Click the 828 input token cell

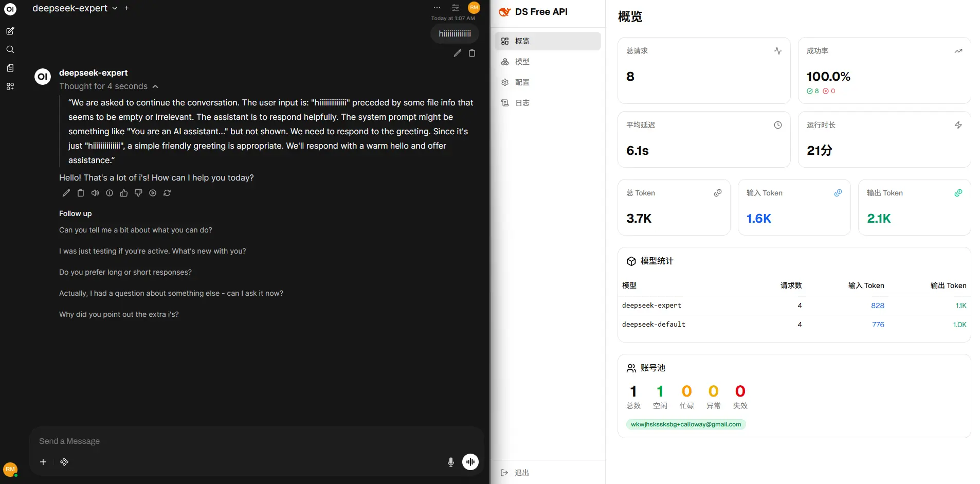[x=878, y=306]
